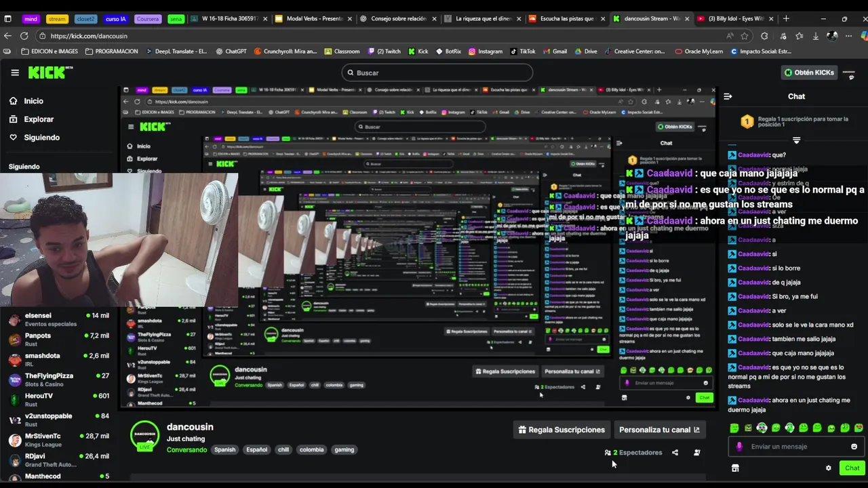Expand the mind tab group
The image size is (868, 488).
coord(32,18)
